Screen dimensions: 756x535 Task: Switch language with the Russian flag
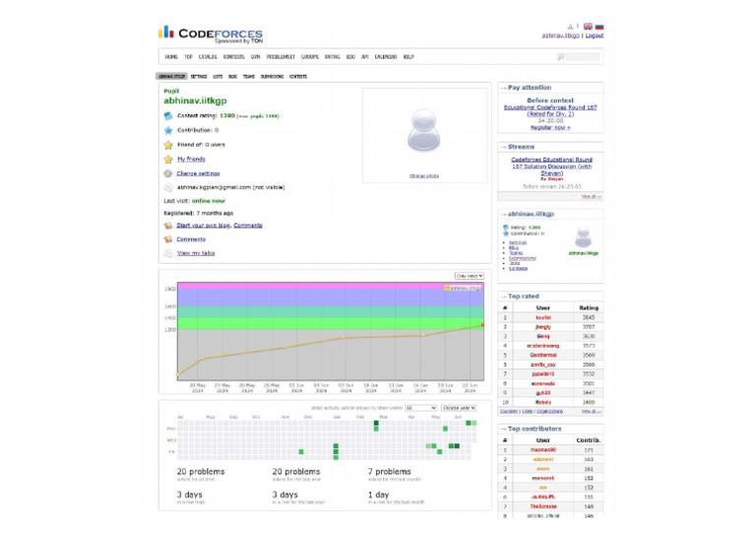point(599,27)
